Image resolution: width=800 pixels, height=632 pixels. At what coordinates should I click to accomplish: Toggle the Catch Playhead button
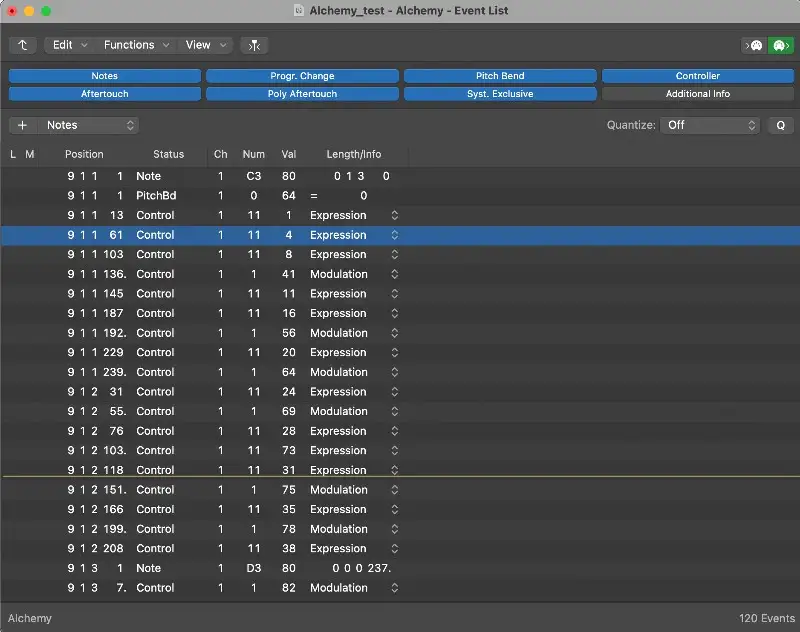(x=254, y=45)
